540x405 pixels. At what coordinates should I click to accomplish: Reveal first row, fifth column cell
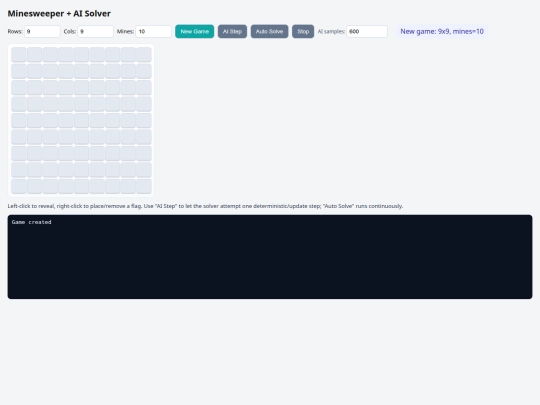pos(81,55)
